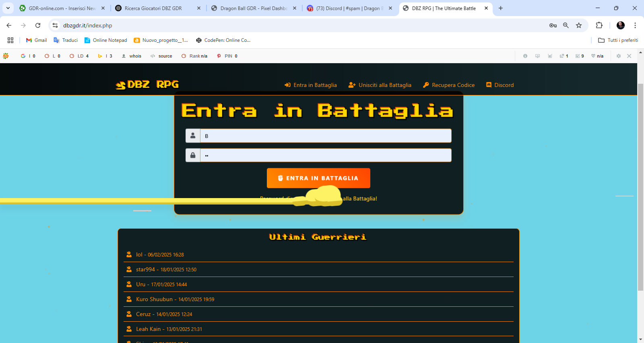This screenshot has height=343, width=644.
Task: Open the Chrome profile avatar
Action: pos(621,25)
